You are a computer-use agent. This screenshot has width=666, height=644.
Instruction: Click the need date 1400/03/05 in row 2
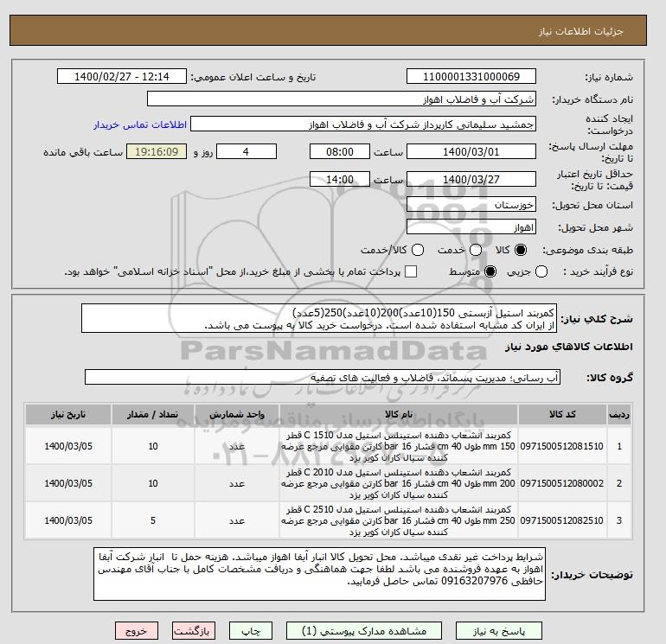coord(68,483)
